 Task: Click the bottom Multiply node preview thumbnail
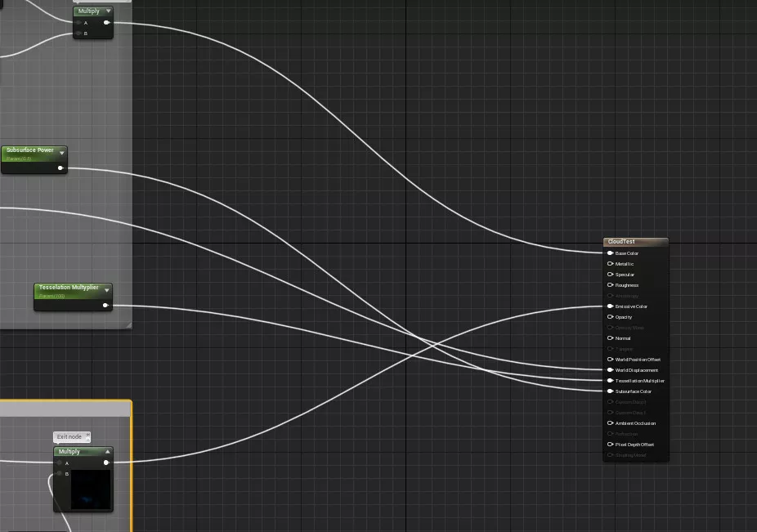click(x=90, y=489)
